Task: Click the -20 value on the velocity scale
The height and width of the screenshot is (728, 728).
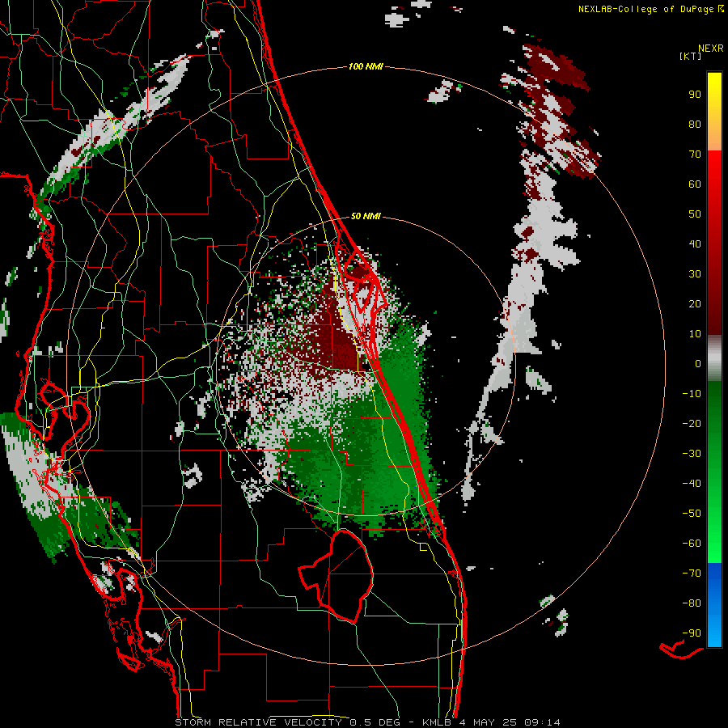Action: coord(692,423)
